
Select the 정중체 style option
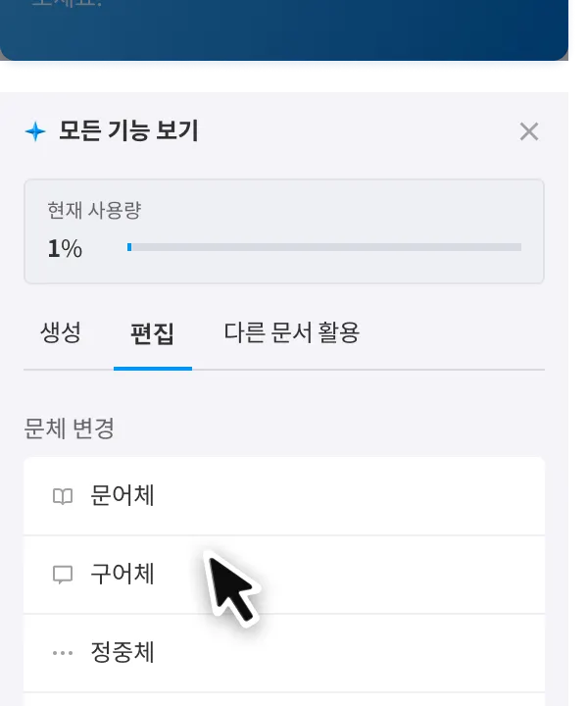click(284, 653)
